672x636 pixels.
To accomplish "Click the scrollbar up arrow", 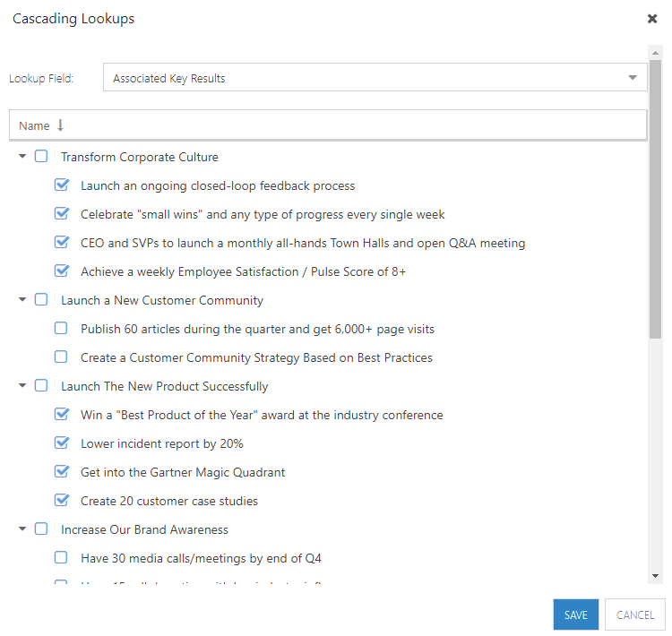I will (655, 53).
